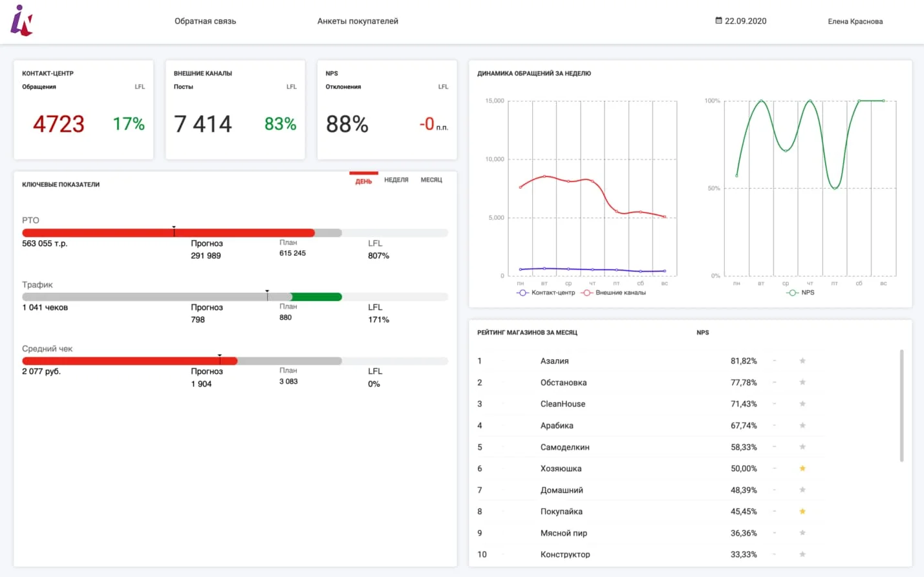Star the CleanHouse store row
Screen dimensions: 924x577
click(802, 404)
